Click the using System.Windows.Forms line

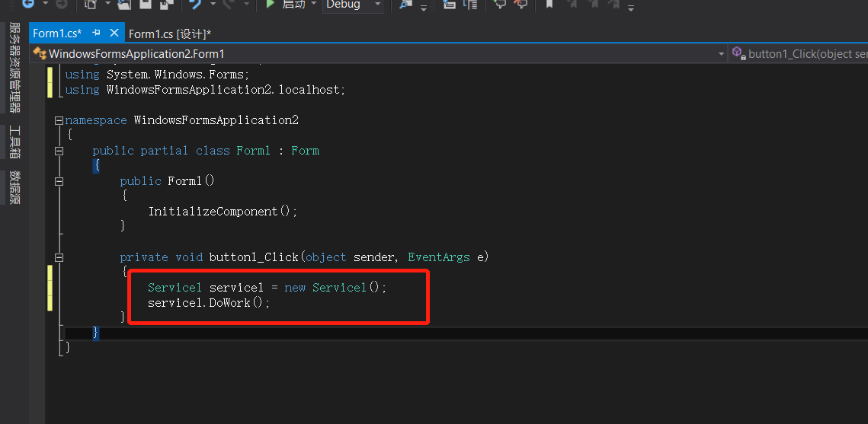[x=157, y=74]
